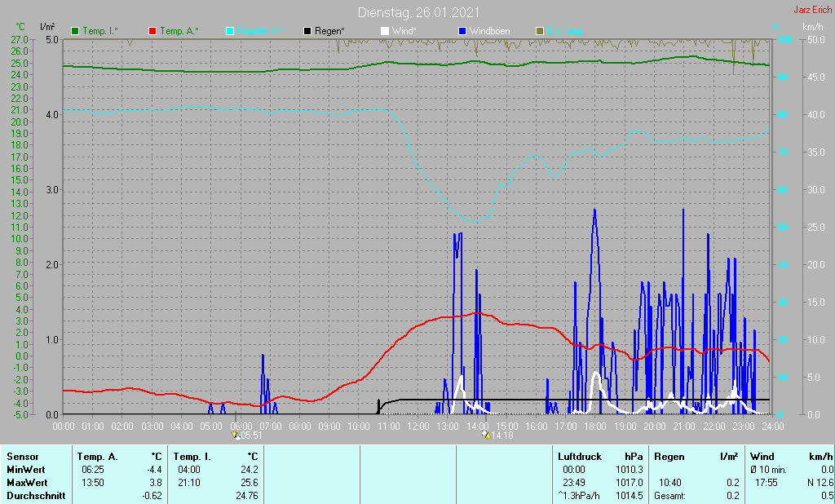
Task: Click the '-4.4' minimum temperature value
Action: point(154,470)
